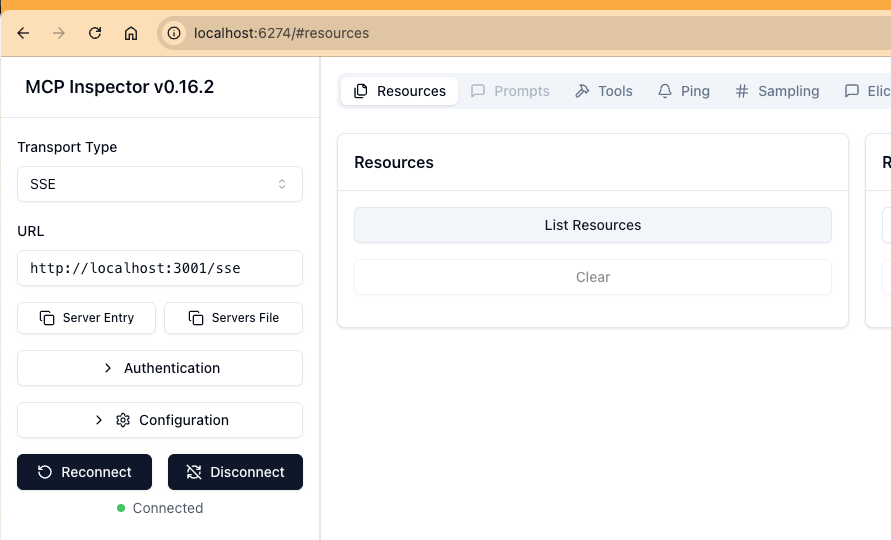891x540 pixels.
Task: Copy Servers File button
Action: [x=234, y=318]
